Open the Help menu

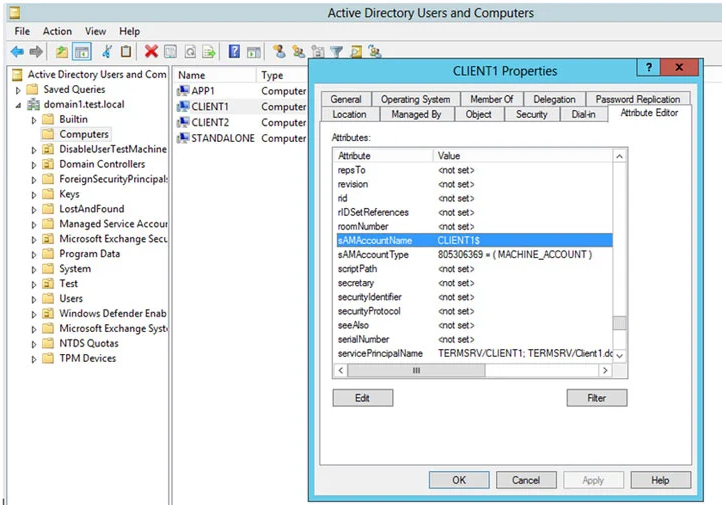[130, 31]
